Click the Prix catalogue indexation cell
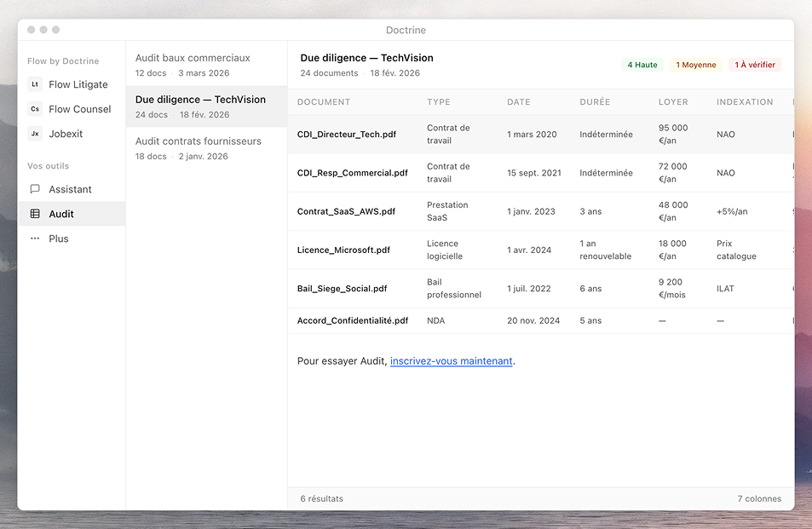 tap(736, 250)
